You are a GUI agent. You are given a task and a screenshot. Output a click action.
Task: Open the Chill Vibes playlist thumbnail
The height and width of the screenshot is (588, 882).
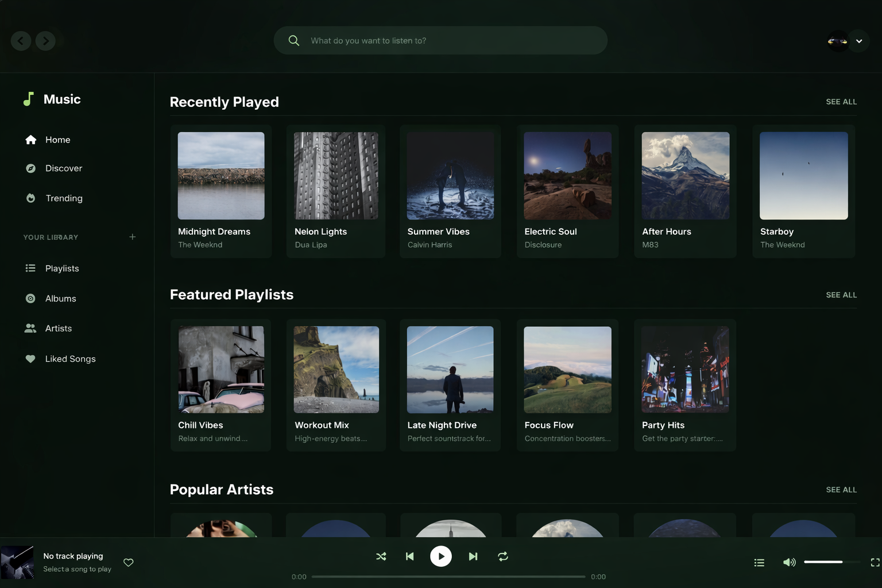pyautogui.click(x=220, y=369)
